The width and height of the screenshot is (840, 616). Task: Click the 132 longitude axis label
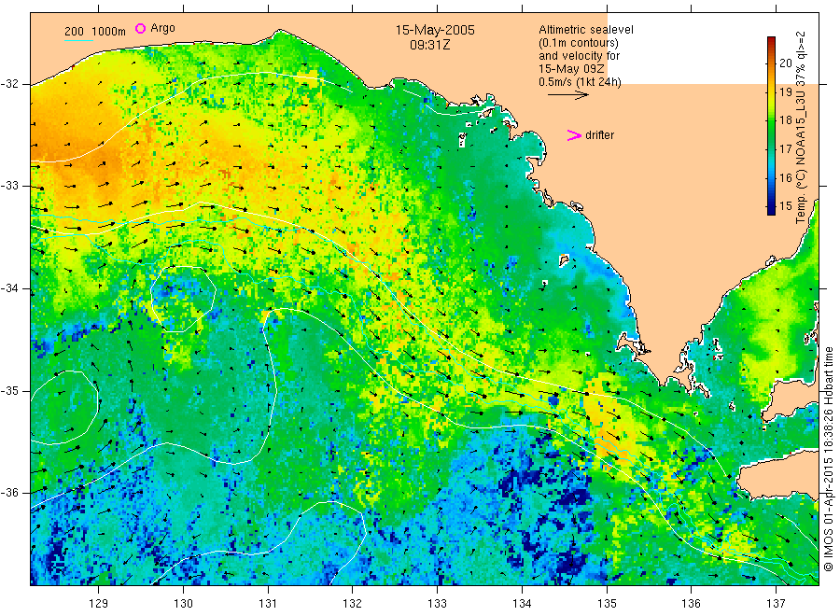(x=353, y=604)
